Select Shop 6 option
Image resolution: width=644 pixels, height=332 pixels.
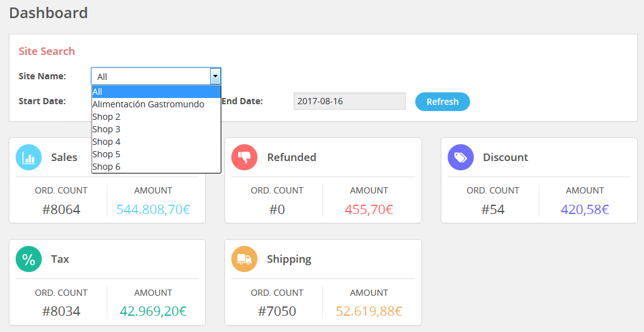pos(156,167)
